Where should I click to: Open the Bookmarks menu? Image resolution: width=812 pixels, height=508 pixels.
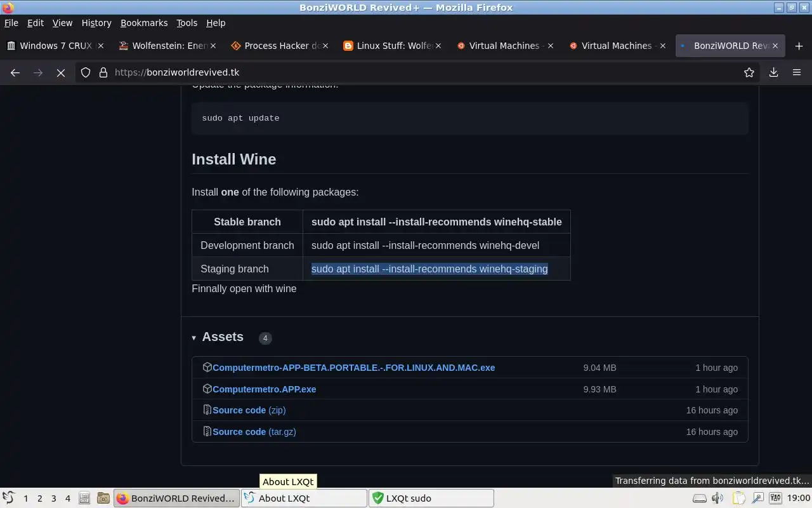tap(144, 23)
